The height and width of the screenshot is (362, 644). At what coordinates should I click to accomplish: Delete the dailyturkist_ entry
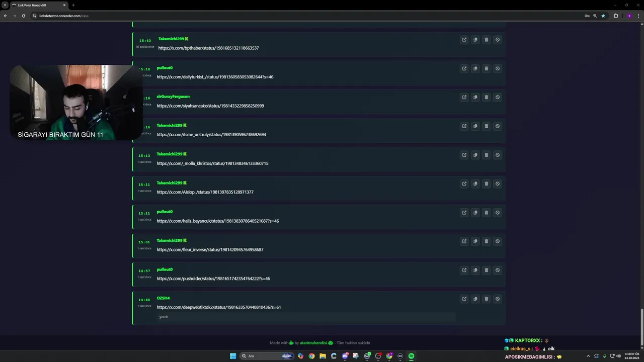click(486, 68)
